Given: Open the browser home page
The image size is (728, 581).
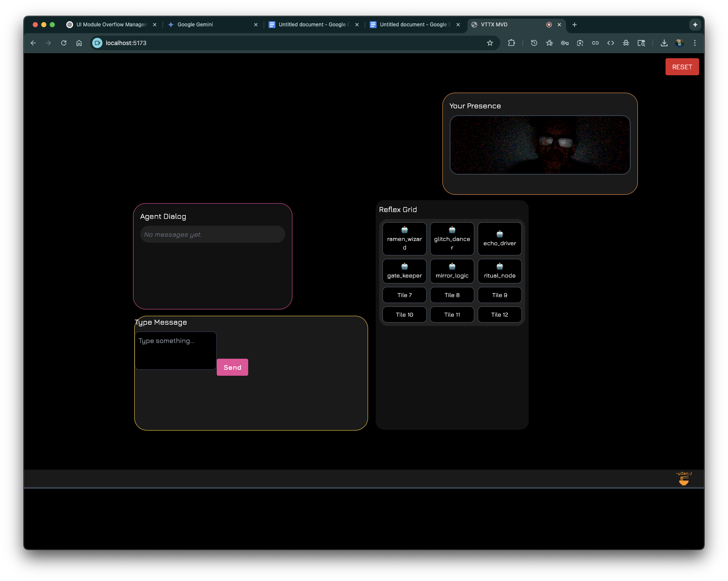Looking at the screenshot, I should pyautogui.click(x=79, y=43).
